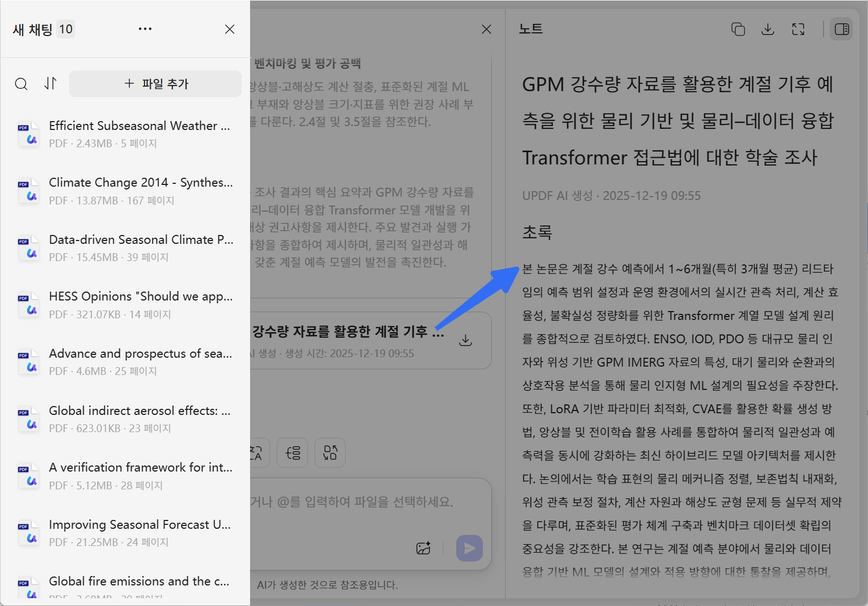Select file "A verification framework for int..."
Viewport: 868px width, 606px height.
pos(125,476)
